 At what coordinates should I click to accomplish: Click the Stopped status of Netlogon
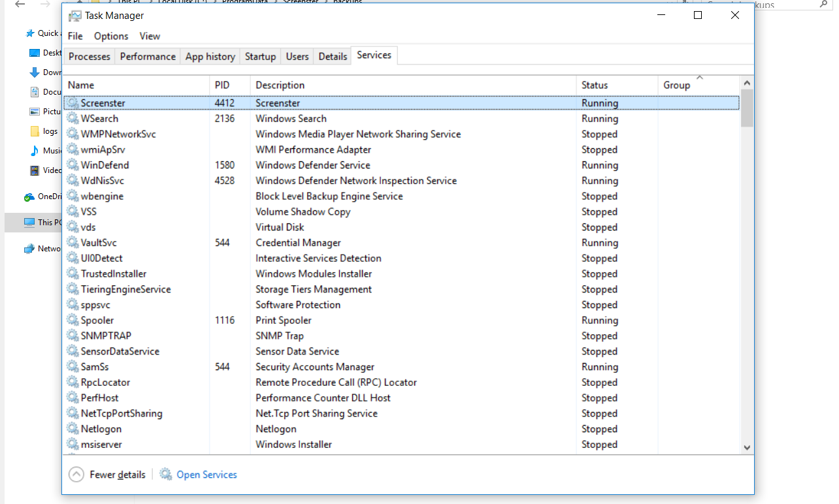pyautogui.click(x=599, y=429)
